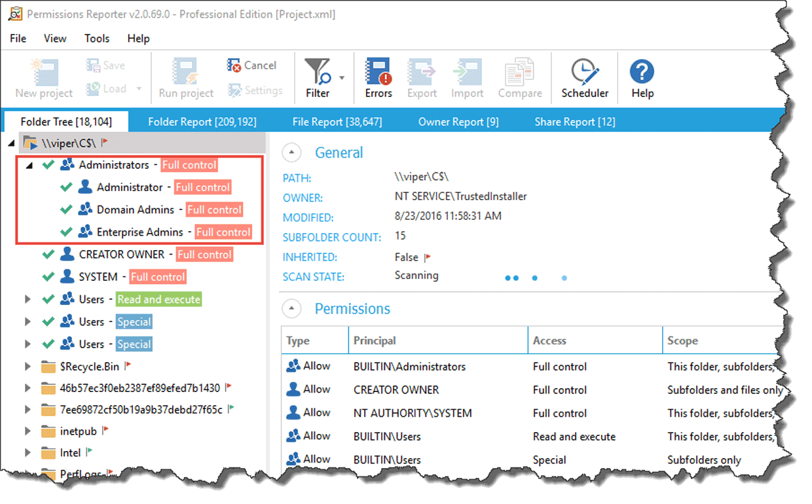
Task: Click the \\viper\C$\ root folder icon
Action: [29, 142]
